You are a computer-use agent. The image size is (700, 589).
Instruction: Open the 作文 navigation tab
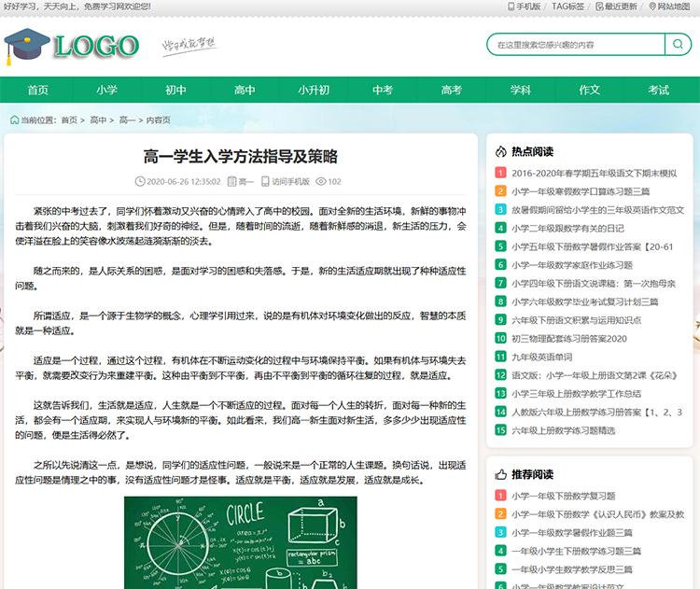tap(589, 90)
